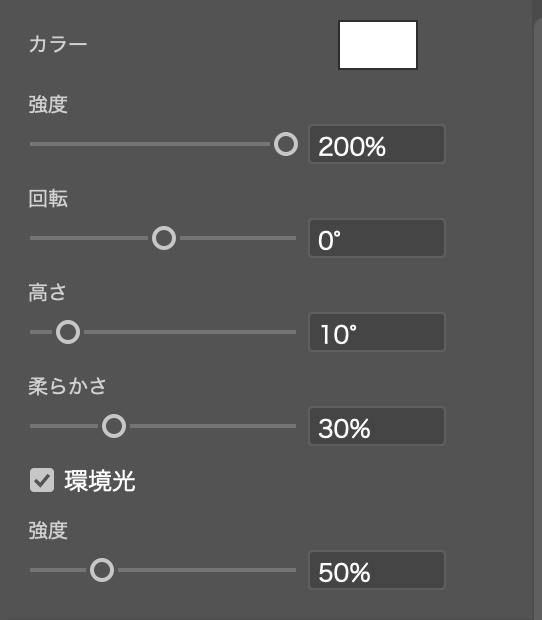The image size is (542, 620).
Task: Click the 0° 回転 value field
Action: (377, 238)
